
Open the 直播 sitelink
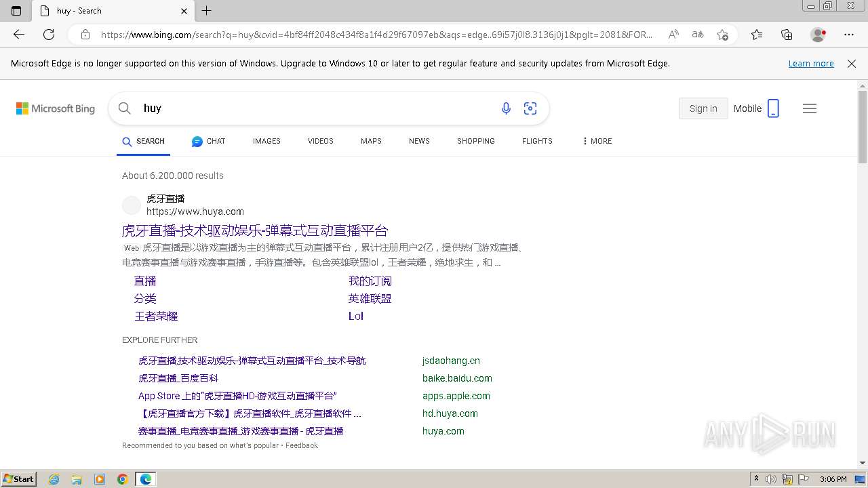click(x=145, y=281)
